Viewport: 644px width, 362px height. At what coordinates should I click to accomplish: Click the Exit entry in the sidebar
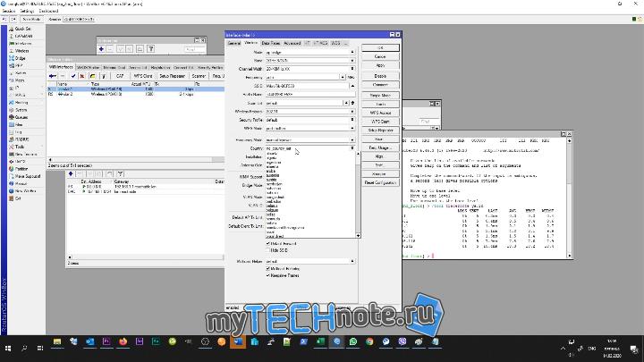click(17, 198)
